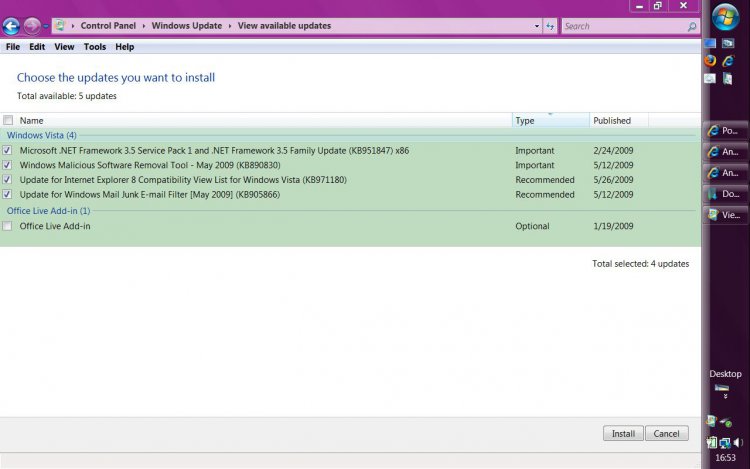Viewport: 750px width, 469px height.
Task: Switch to the 'Vie...' Windows Update taskbar button
Action: pyautogui.click(x=725, y=215)
